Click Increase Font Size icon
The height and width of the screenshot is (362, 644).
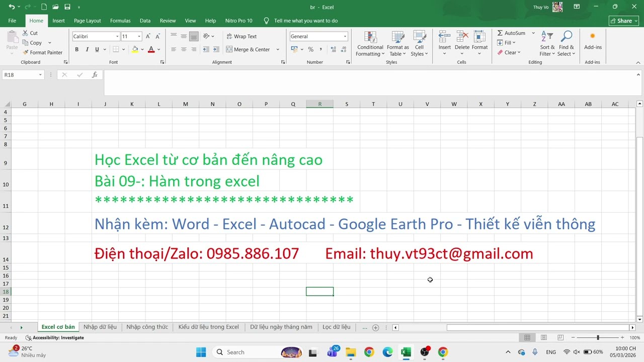[x=148, y=36]
